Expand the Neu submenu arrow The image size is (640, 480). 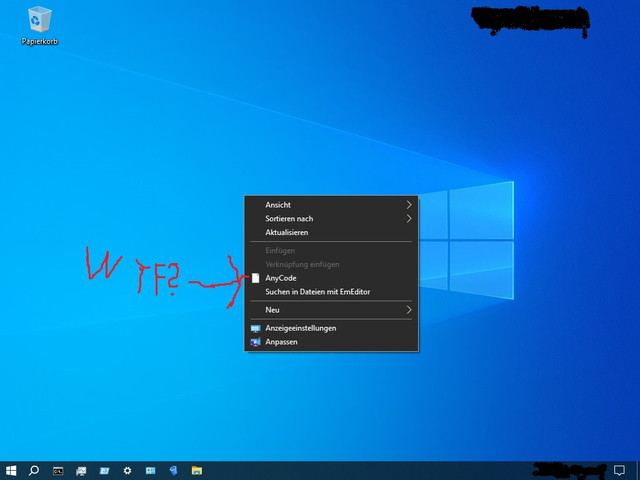[x=409, y=310]
